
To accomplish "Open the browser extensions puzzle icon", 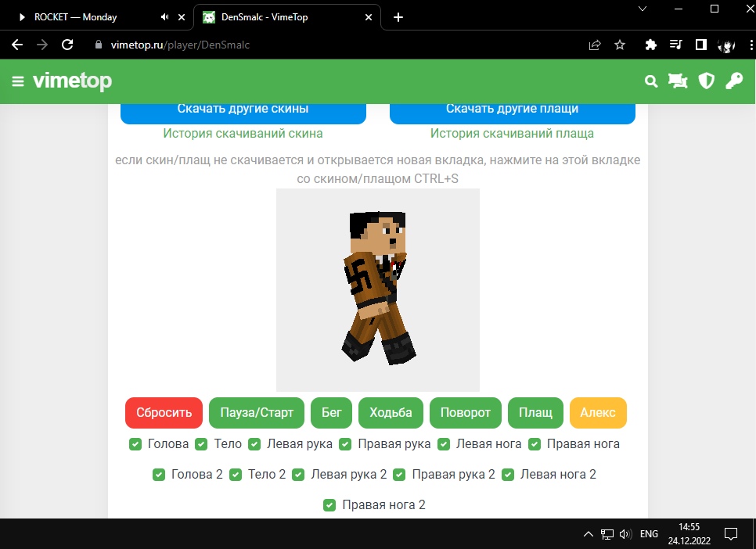I will click(650, 45).
